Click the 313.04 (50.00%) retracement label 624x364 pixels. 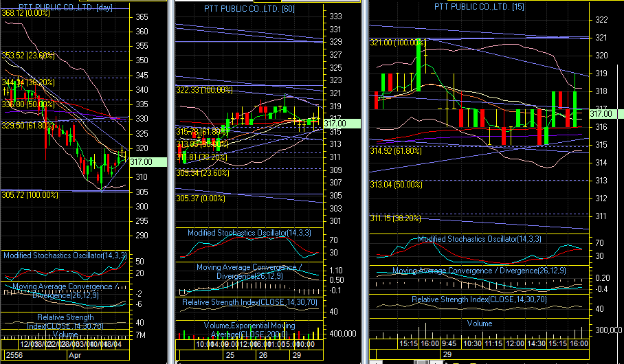396,185
